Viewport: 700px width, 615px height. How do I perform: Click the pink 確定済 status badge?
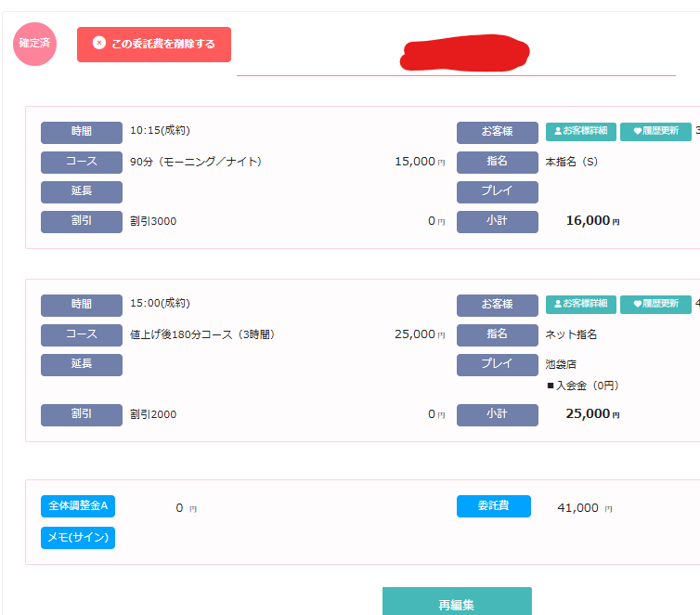point(34,44)
